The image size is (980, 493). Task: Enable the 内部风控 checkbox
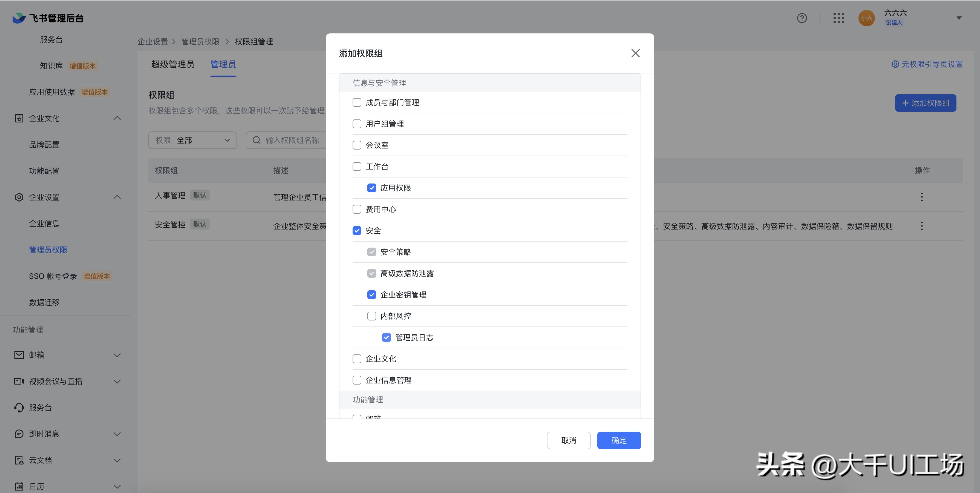tap(371, 316)
